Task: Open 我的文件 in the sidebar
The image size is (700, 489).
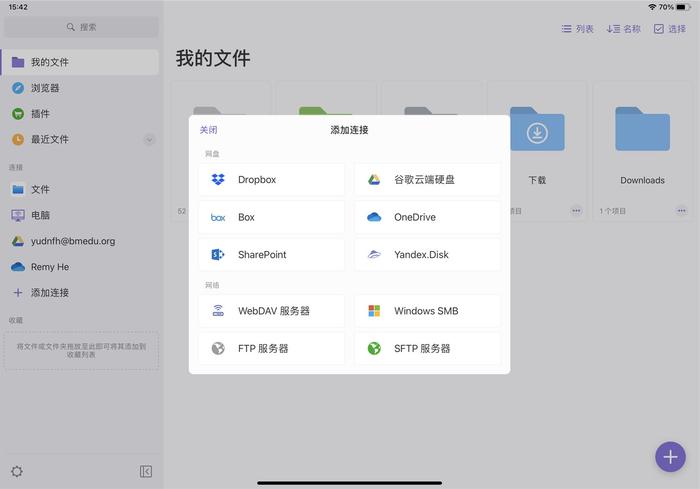Action: pos(80,62)
